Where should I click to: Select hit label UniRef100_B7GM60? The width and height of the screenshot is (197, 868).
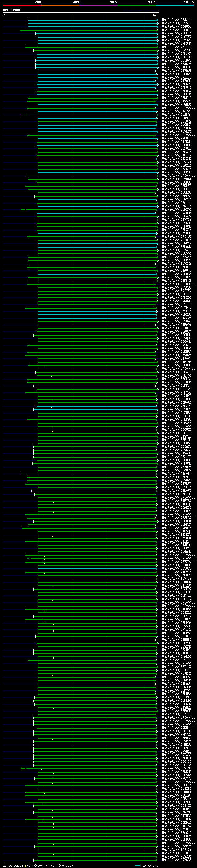[176, 91]
